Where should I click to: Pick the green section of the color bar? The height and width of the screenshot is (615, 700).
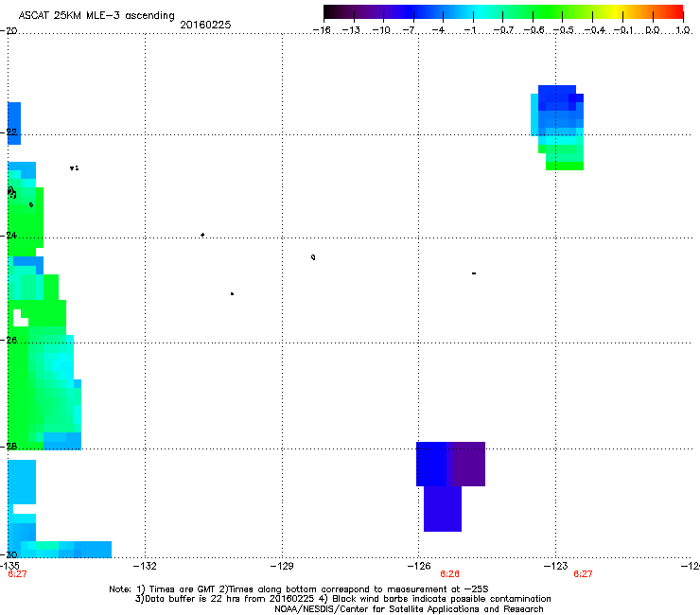(x=549, y=11)
